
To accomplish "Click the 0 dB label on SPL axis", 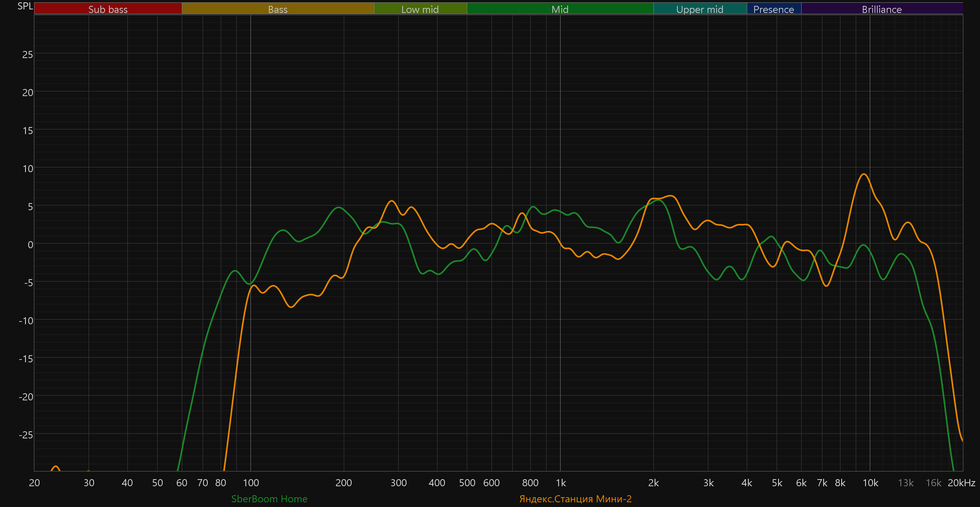I will 30,245.
